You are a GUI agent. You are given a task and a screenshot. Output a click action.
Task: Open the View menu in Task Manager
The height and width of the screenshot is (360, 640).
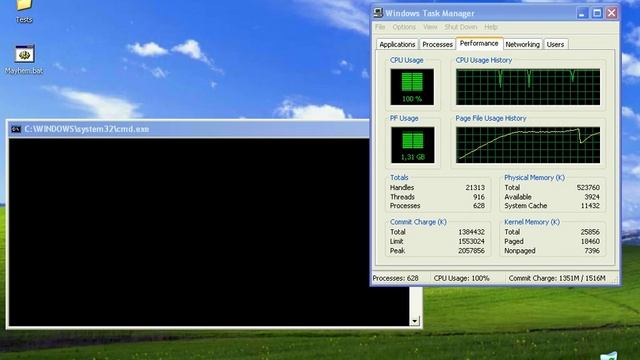click(430, 27)
